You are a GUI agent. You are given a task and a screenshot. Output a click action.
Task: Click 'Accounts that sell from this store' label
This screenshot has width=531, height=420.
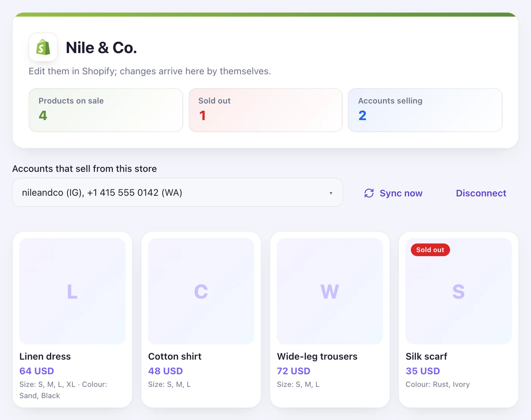(85, 169)
